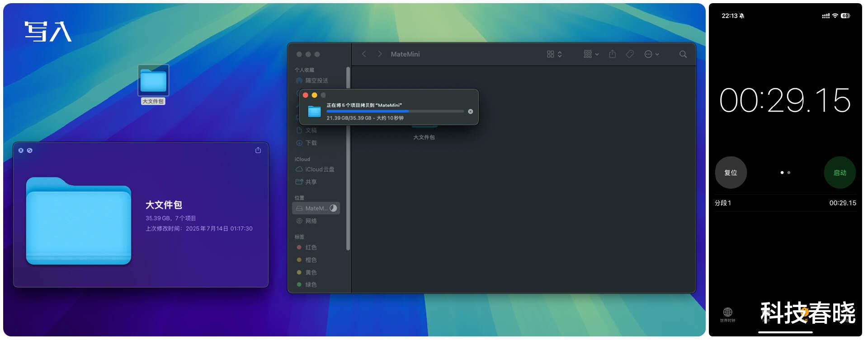Collapse the 位置 sidebar section
The height and width of the screenshot is (340, 868).
299,198
